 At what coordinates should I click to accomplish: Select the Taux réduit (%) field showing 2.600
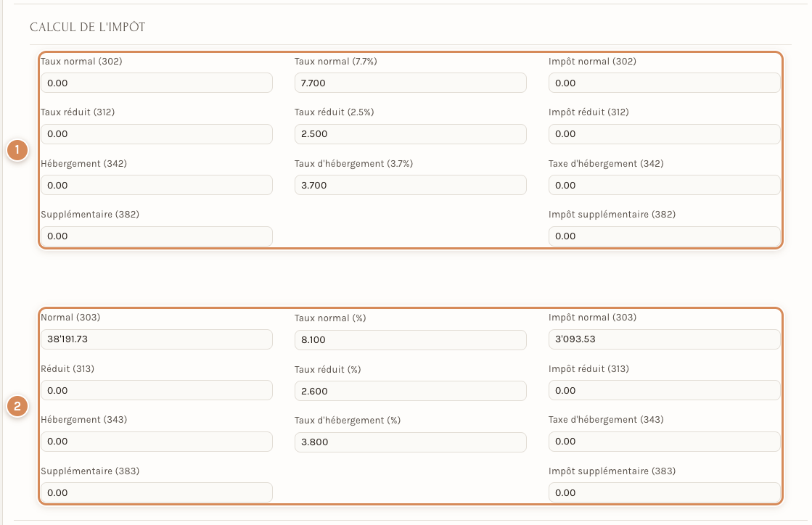tap(410, 391)
